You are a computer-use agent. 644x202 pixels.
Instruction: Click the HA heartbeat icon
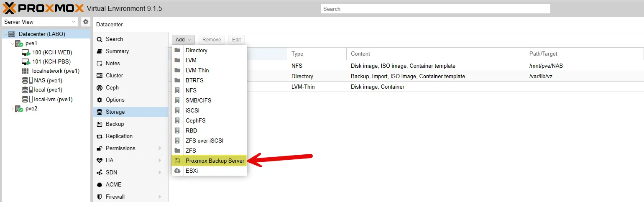click(x=99, y=161)
